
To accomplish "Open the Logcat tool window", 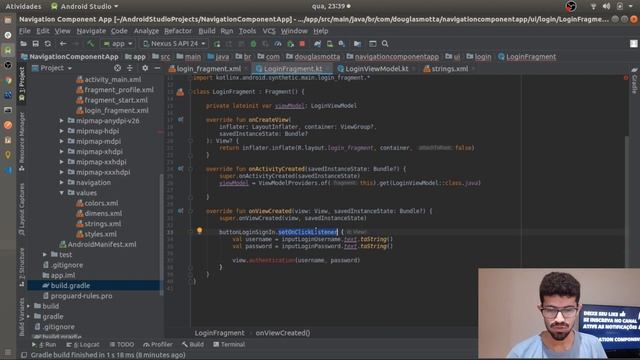I will click(83, 345).
